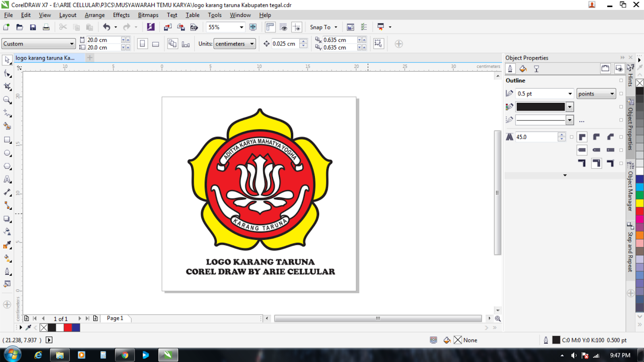This screenshot has height=362, width=644.
Task: Select the Interactive Fill tool
Action: pyautogui.click(x=7, y=258)
